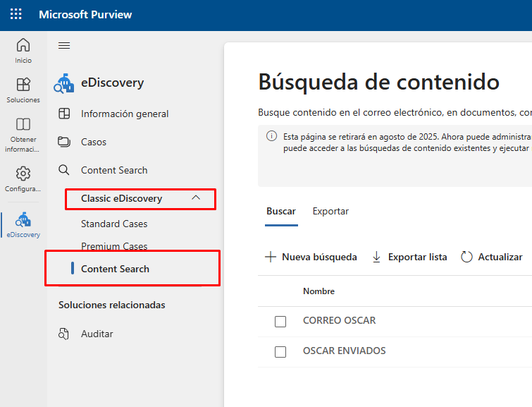
Task: Open Obtener información book icon
Action: pyautogui.click(x=23, y=124)
